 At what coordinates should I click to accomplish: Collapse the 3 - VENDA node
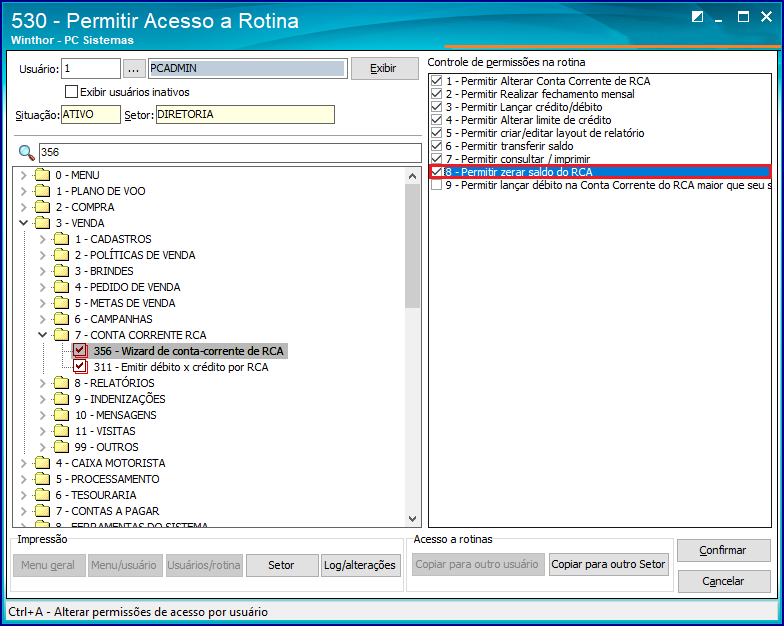(23, 223)
